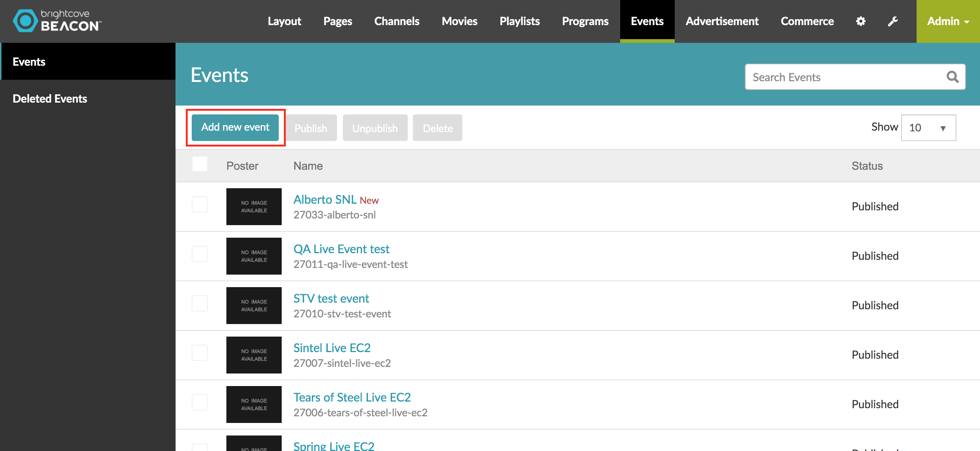Select the Events top nav item
This screenshot has height=451, width=980.
(647, 21)
